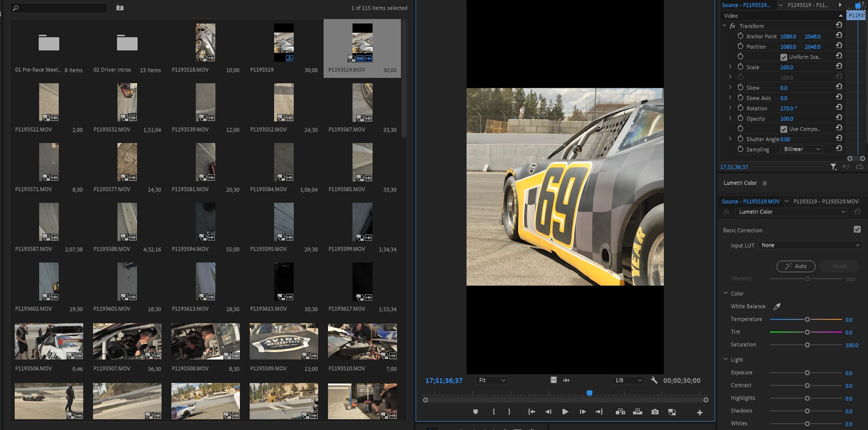Toggle Skew Axis animation stopwatch
The width and height of the screenshot is (868, 430).
pos(740,98)
